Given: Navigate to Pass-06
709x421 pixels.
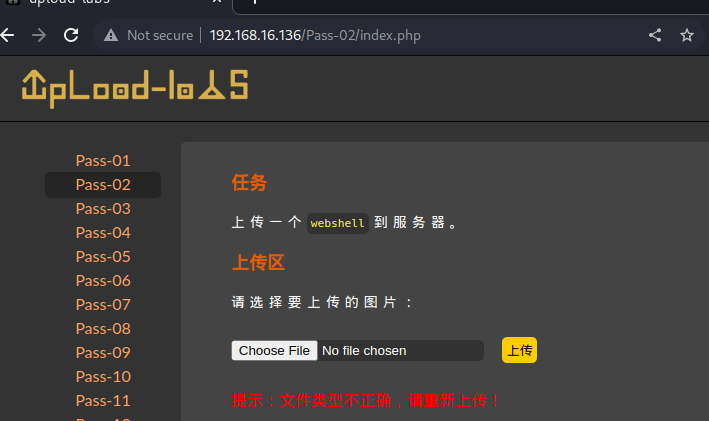Looking at the screenshot, I should (103, 280).
